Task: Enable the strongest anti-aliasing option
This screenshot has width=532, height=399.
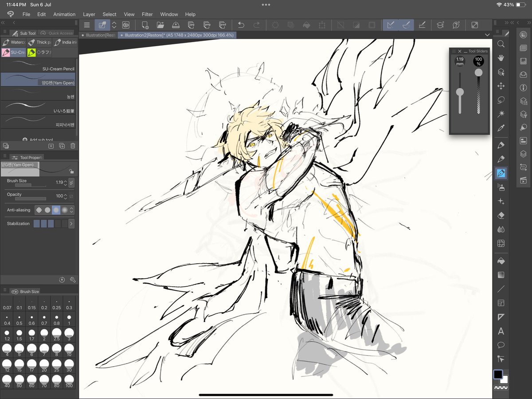Action: [64, 209]
